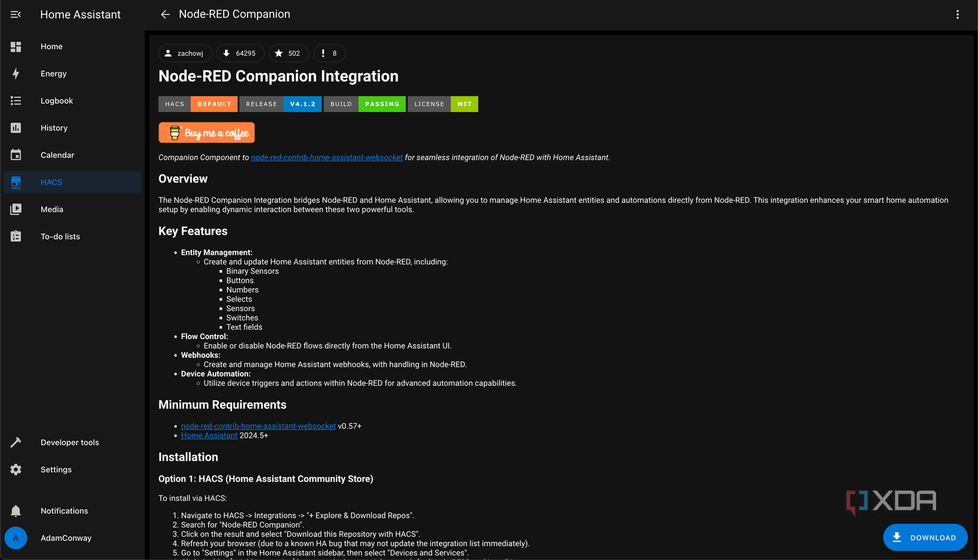
Task: Click the author chip zachowj
Action: (x=185, y=53)
